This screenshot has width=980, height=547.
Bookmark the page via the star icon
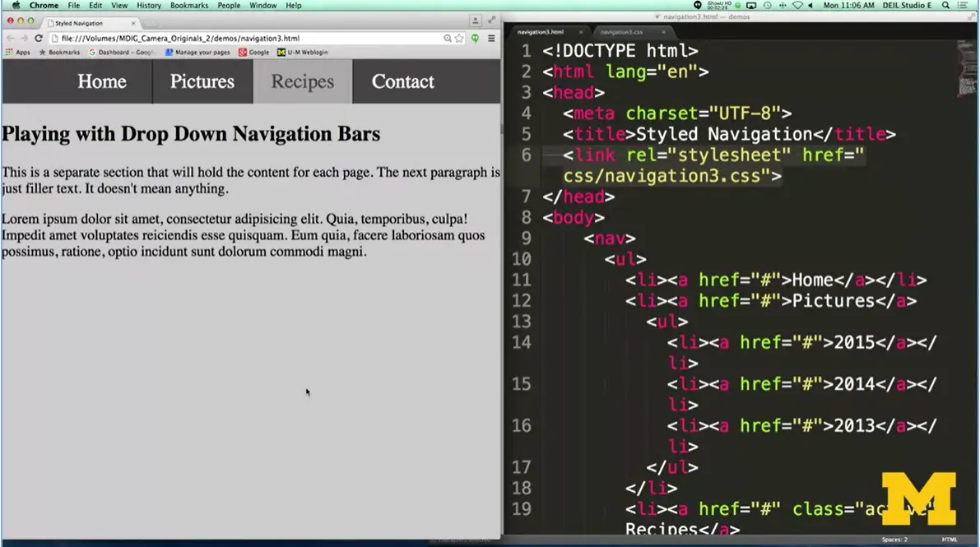[x=458, y=38]
